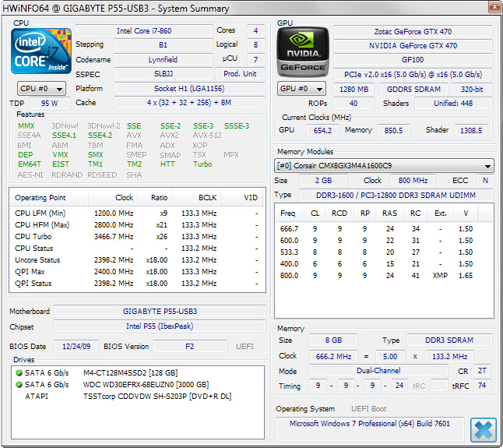Click the Unified: 448 shaders field
Screen dimensions: 503x448
(x=453, y=104)
